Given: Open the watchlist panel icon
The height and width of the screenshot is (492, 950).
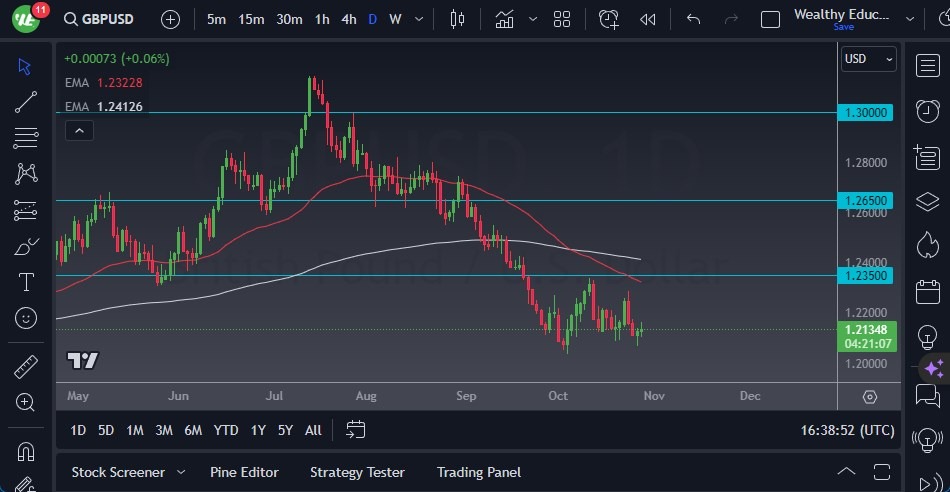Looking at the screenshot, I should pos(927,65).
